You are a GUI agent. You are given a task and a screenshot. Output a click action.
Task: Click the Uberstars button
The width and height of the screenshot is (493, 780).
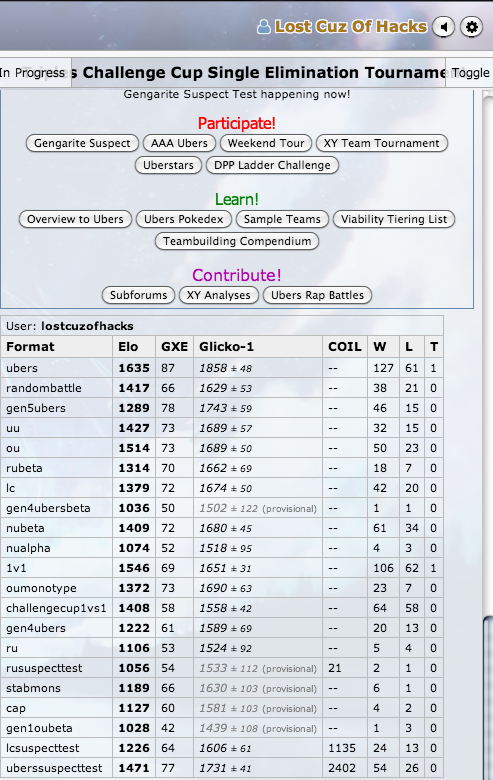coord(168,165)
